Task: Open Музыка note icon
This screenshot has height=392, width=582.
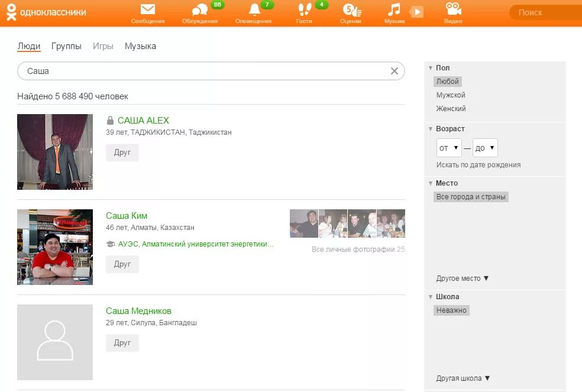Action: point(394,9)
